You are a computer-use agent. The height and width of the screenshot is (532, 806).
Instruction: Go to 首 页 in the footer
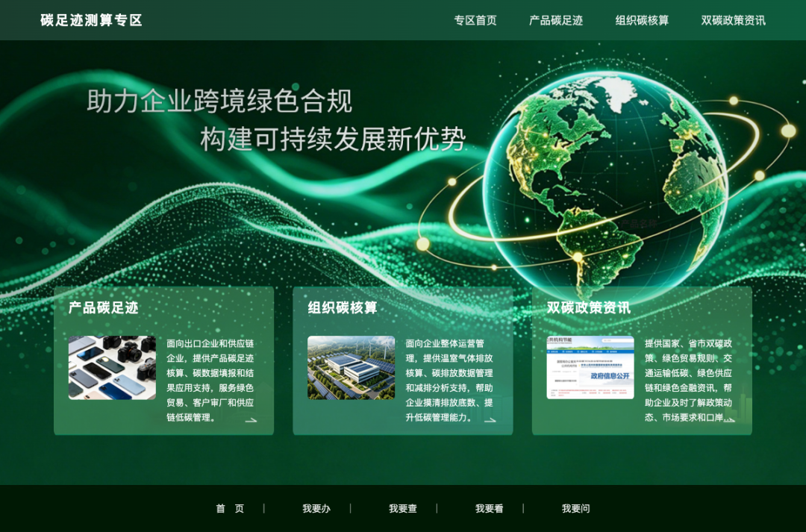[230, 508]
